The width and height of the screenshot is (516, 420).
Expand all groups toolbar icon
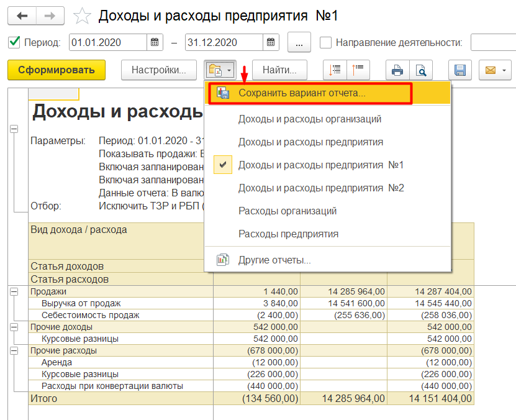(335, 70)
